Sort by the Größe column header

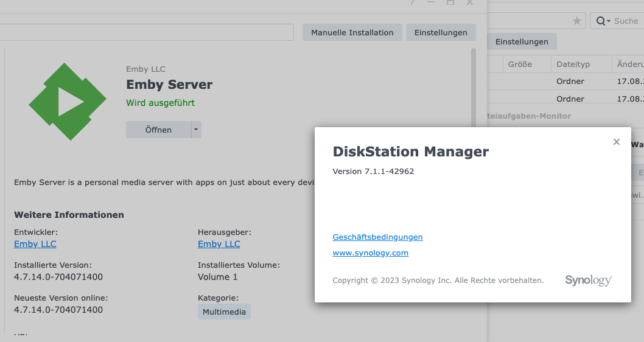click(x=520, y=65)
